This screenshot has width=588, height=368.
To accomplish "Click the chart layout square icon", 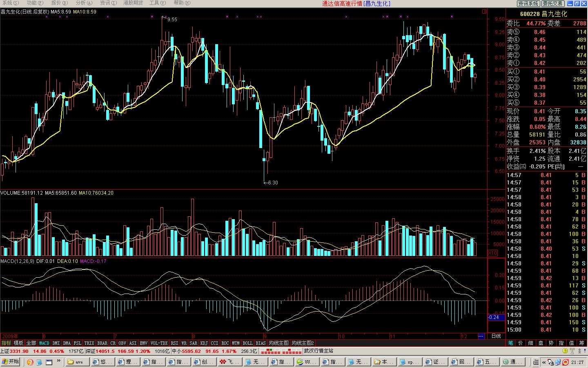I will (x=484, y=11).
